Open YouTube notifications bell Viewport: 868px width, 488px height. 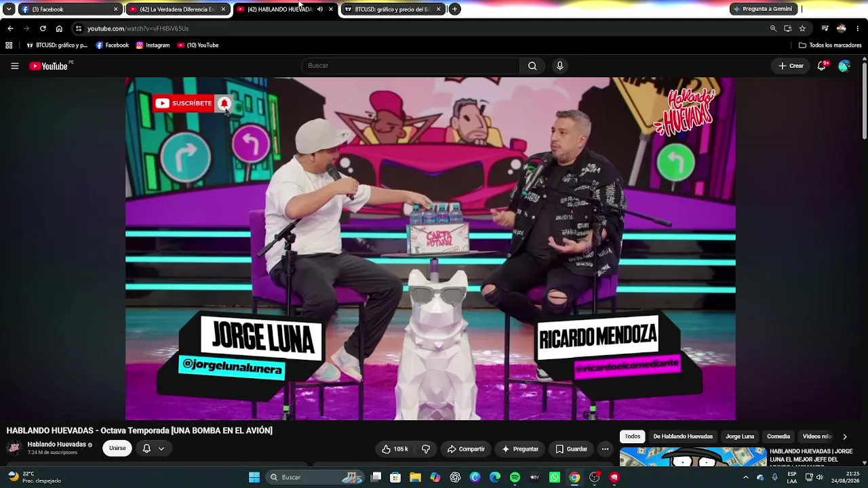tap(822, 66)
